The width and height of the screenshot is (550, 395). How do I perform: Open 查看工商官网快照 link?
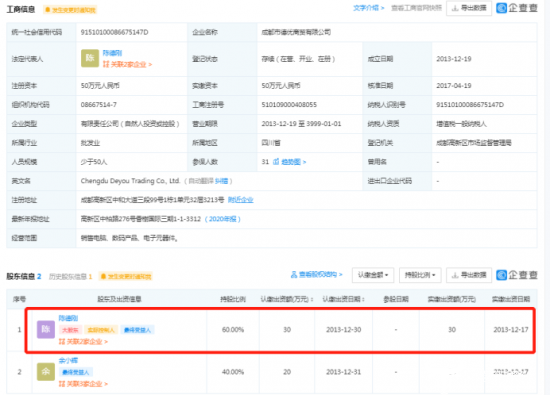(x=416, y=8)
